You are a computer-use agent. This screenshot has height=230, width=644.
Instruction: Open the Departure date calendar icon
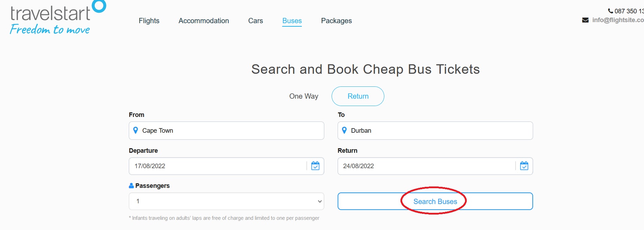coord(315,166)
